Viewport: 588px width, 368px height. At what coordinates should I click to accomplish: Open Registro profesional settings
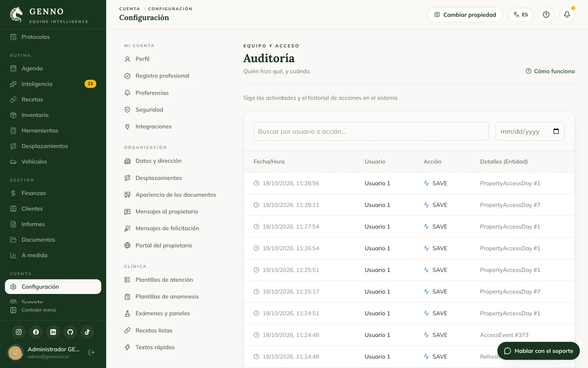[157, 76]
